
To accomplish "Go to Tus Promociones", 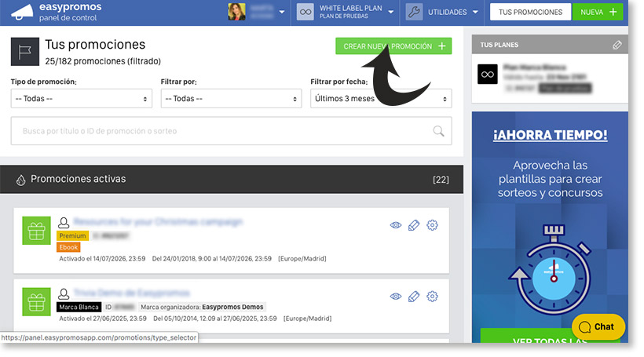I will click(530, 12).
